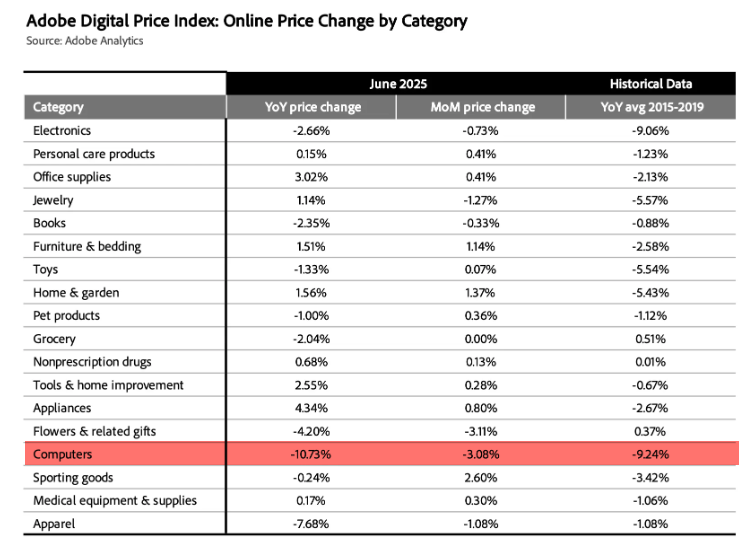Click the 'Flowers & related gifts' label
Viewport: 748px width, 557px height.
point(95,431)
